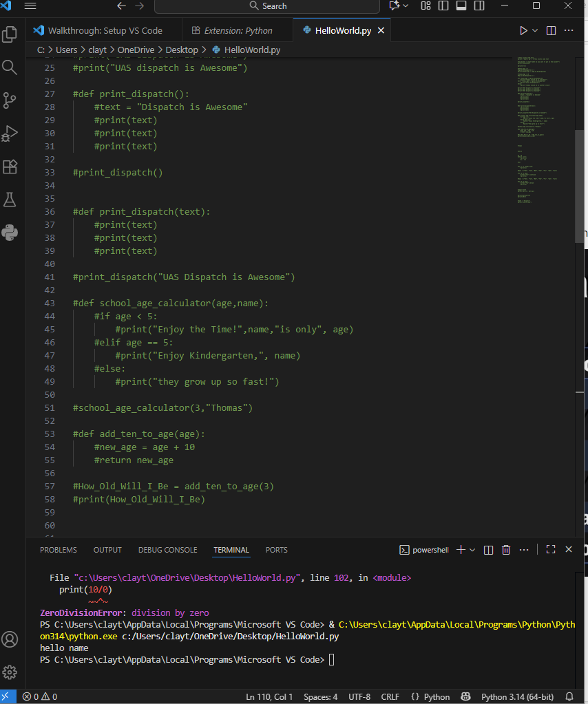Screen dimensions: 588x704
Task: Open the Search view in the sidebar
Action: [10, 68]
